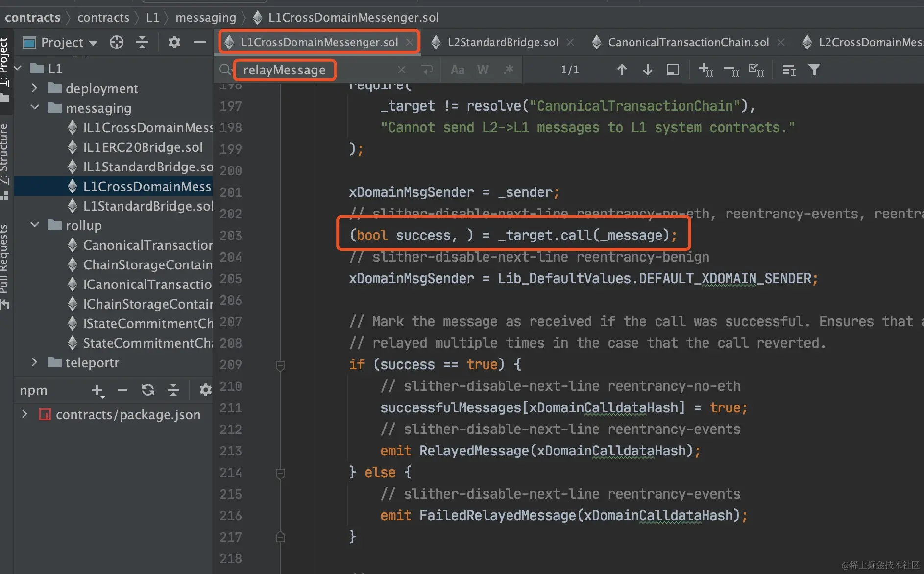This screenshot has width=924, height=574.
Task: Switch to L2StandardBridge.sol tab
Action: 503,43
